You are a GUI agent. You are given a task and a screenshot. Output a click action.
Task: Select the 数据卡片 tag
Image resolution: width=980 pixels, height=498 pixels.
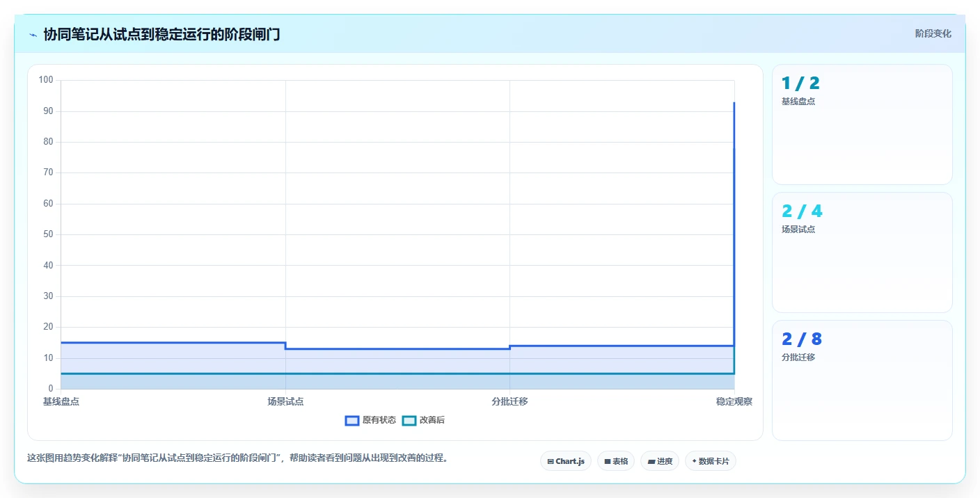(x=711, y=461)
